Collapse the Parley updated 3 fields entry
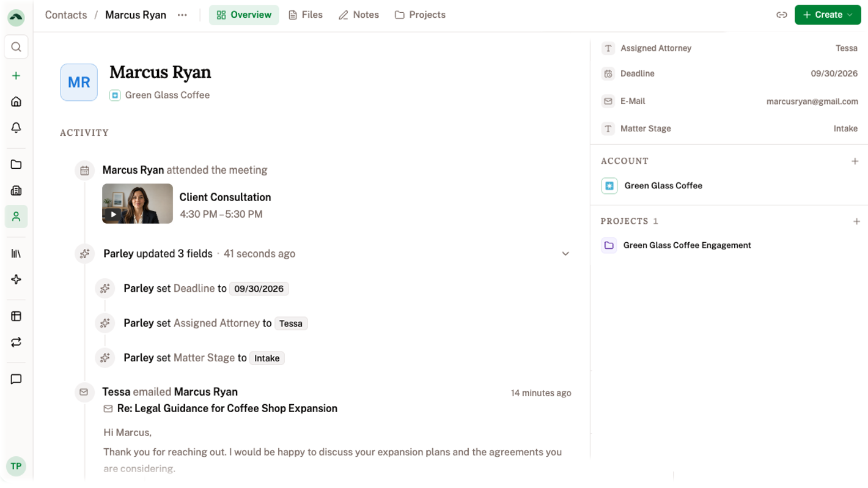868x488 pixels. 565,254
